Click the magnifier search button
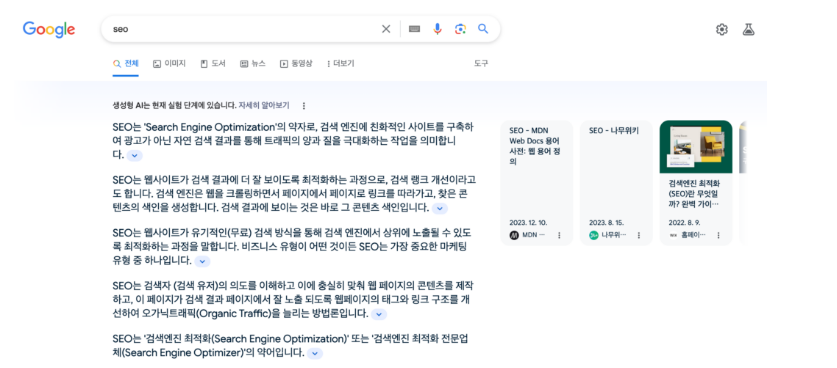This screenshot has width=837, height=368. click(483, 29)
